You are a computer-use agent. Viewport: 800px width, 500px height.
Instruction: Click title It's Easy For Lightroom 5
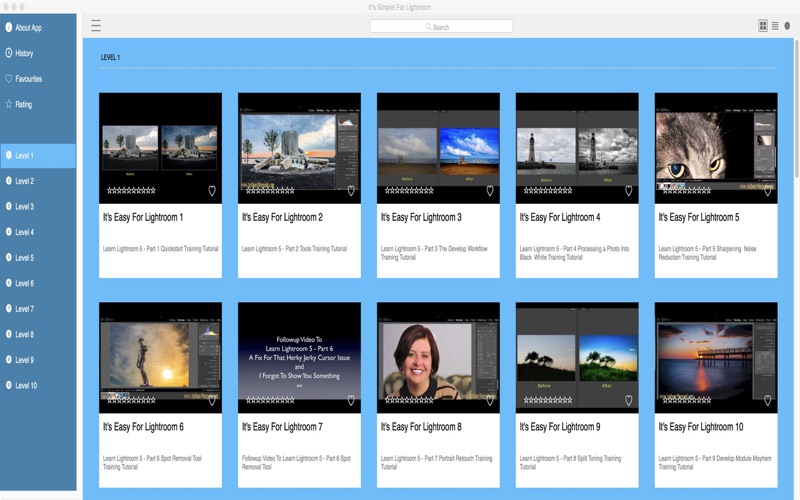[x=698, y=217]
